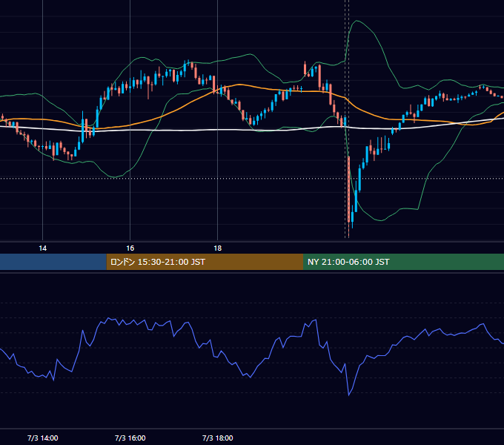Click the 16 hour label on price chart axis
The width and height of the screenshot is (504, 445).
tap(130, 248)
